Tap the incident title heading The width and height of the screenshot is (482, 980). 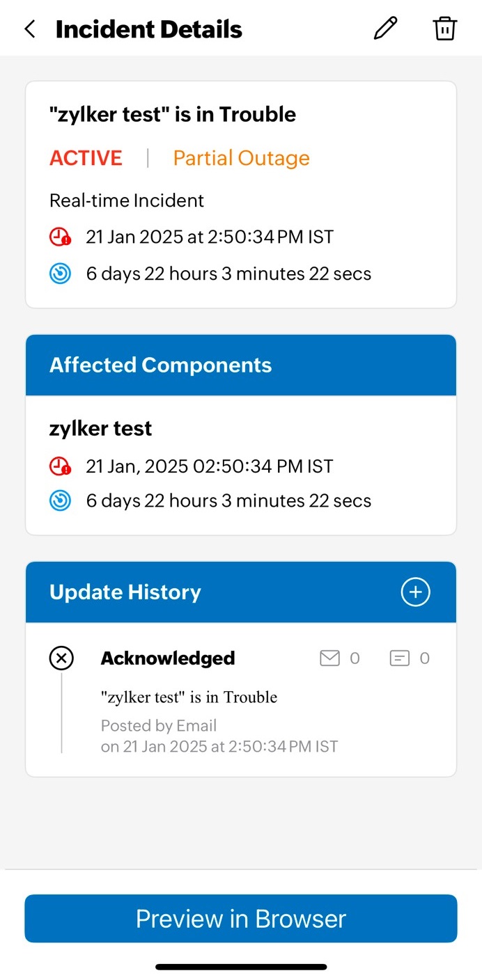pos(173,114)
